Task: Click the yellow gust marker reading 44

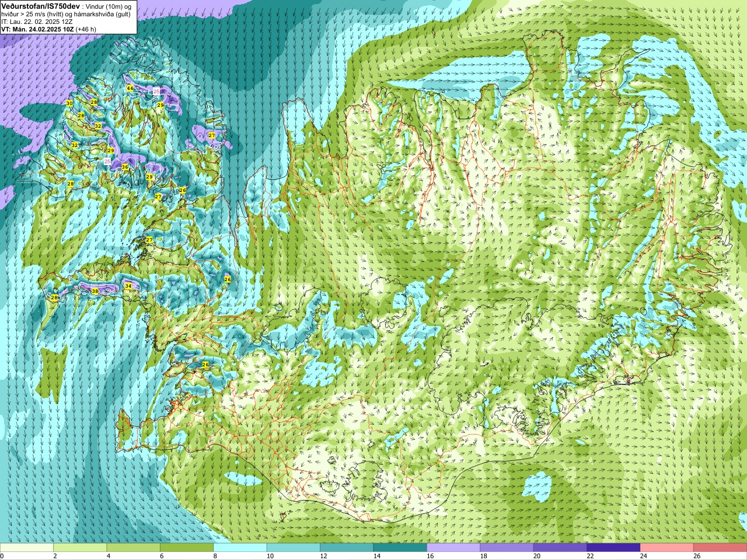Action: pyautogui.click(x=130, y=88)
